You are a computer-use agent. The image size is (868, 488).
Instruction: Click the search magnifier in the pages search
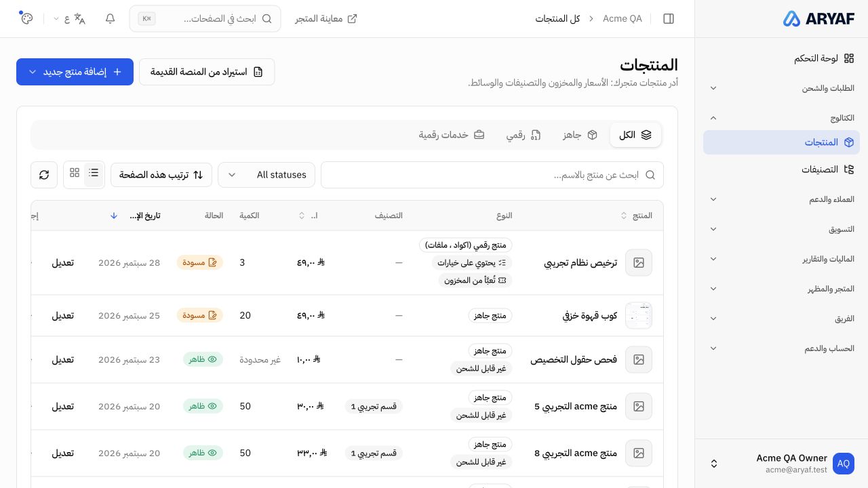tap(267, 18)
